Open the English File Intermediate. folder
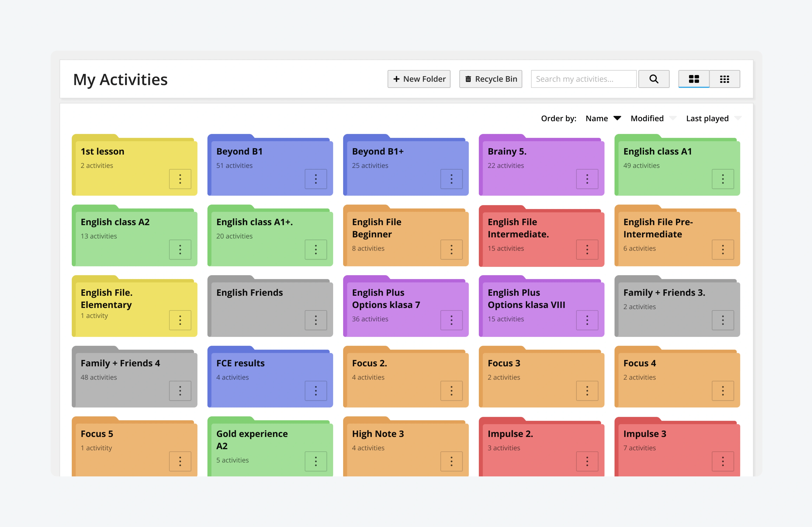The height and width of the screenshot is (527, 812). [542, 236]
